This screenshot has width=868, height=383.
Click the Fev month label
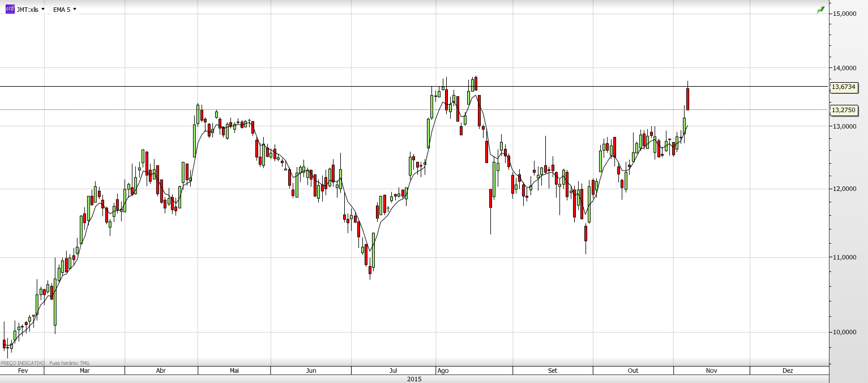[x=23, y=371]
